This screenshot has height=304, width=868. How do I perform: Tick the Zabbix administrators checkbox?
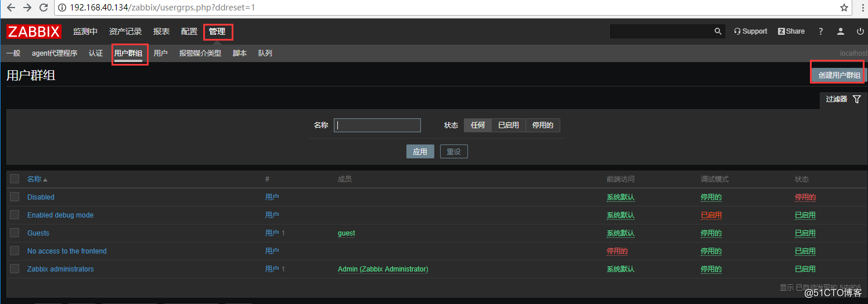tap(15, 269)
